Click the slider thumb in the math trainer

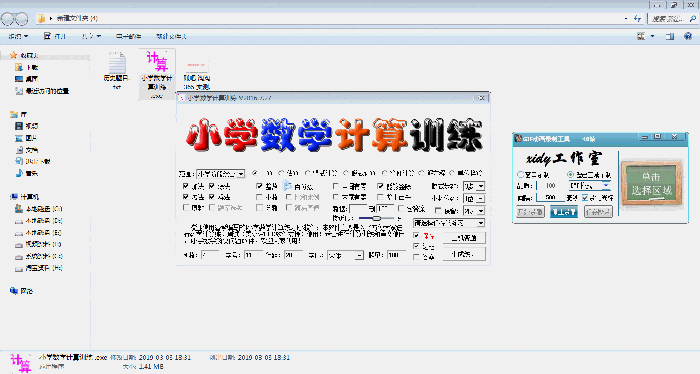tap(377, 218)
